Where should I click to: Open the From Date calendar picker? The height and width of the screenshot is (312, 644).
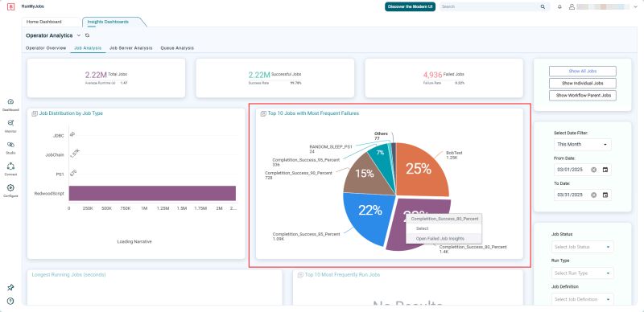(605, 170)
